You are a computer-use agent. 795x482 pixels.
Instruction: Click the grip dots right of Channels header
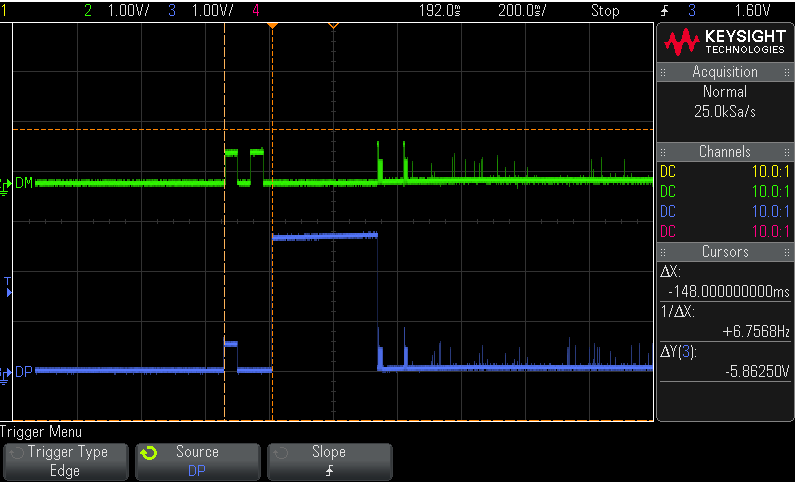(787, 152)
